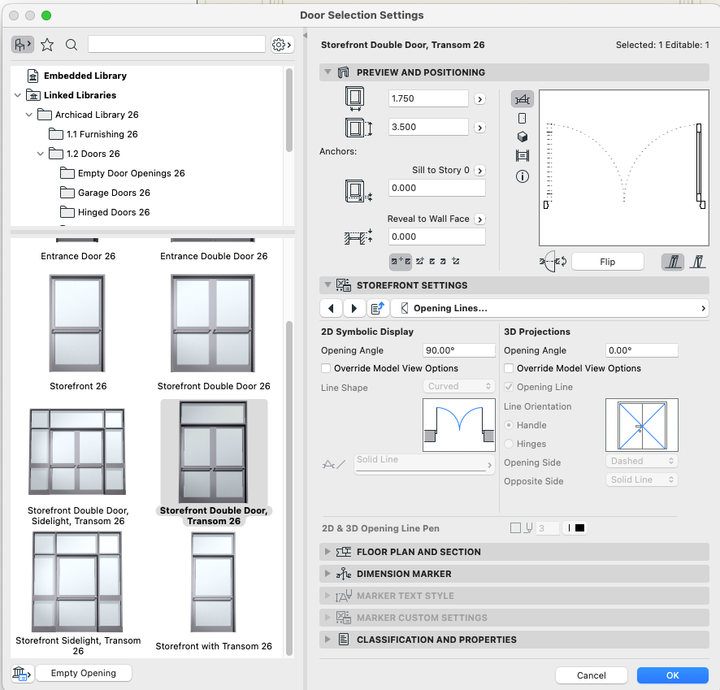Screen dimensions: 720x690
Task: Select the Embedded Library item
Action: (x=84, y=76)
